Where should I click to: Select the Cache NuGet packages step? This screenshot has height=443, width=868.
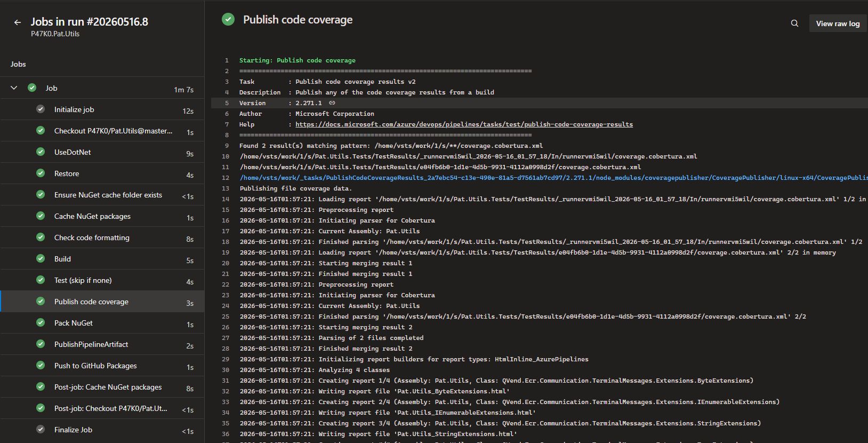click(102, 216)
